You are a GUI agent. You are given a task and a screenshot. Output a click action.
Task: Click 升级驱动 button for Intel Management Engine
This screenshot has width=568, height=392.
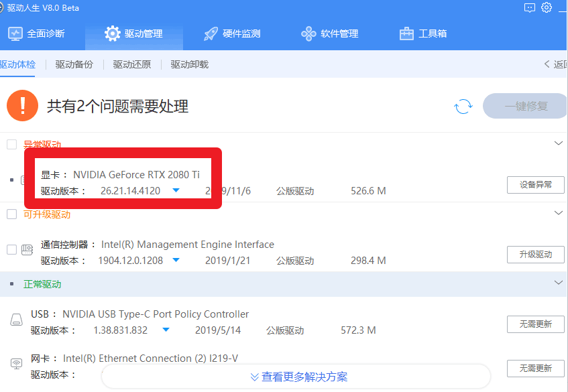point(535,255)
